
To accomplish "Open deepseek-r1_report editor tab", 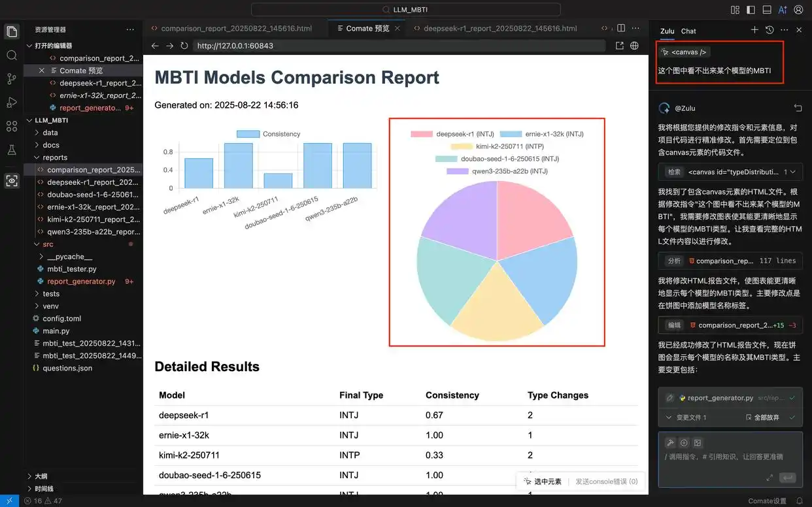I will coord(499,29).
